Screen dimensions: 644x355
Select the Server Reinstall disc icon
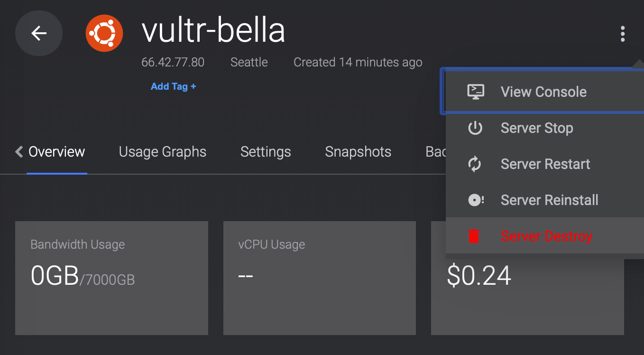[475, 200]
